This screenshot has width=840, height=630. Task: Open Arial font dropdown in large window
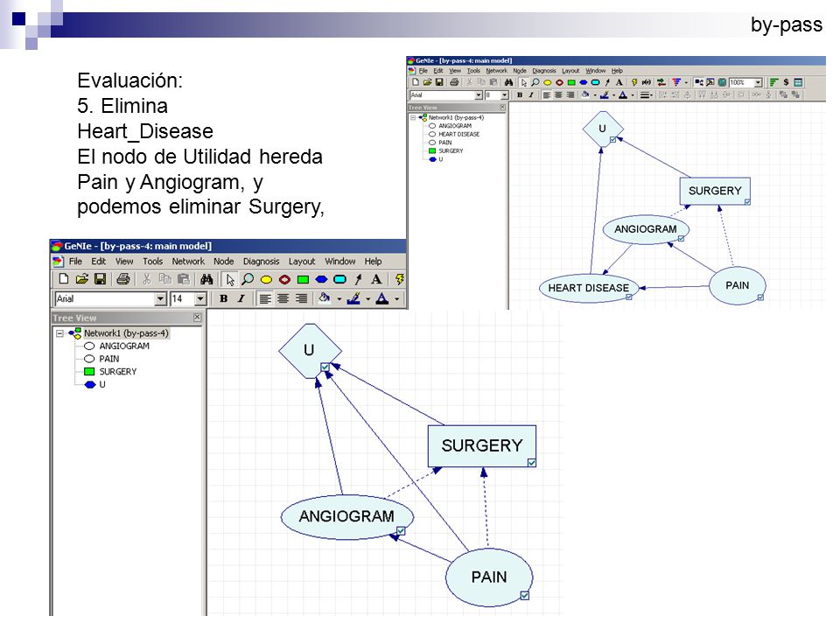[160, 299]
